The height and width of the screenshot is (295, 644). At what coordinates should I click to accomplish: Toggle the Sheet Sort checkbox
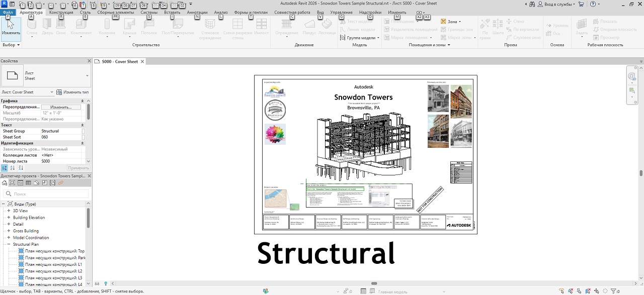coord(84,137)
